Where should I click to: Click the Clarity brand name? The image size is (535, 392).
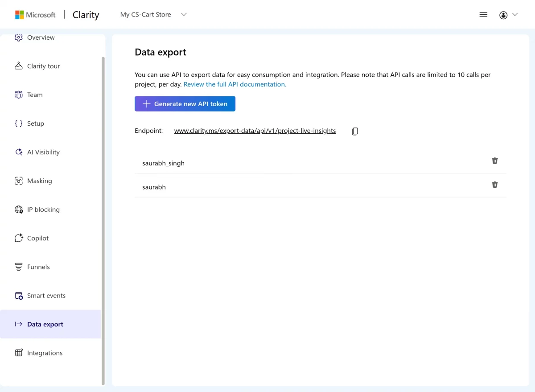point(86,15)
